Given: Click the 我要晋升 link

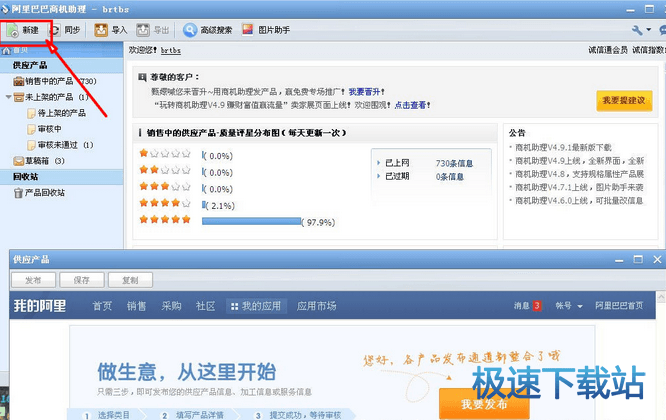Looking at the screenshot, I should tap(364, 92).
